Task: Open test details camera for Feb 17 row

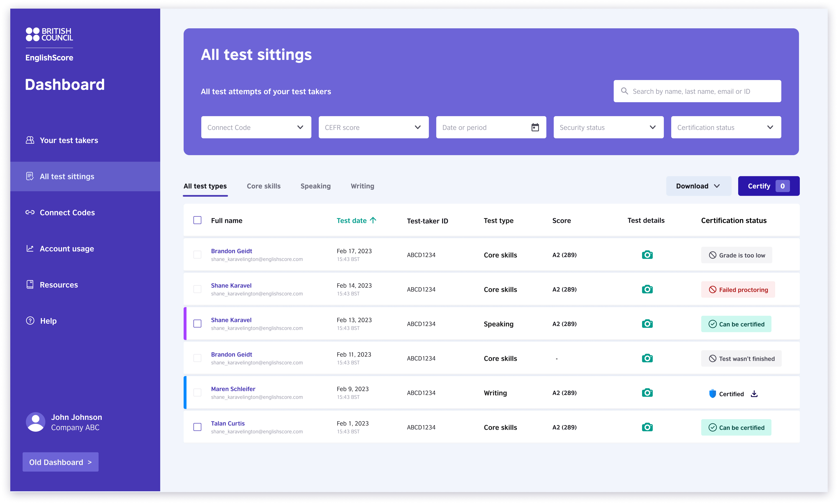Action: pyautogui.click(x=647, y=255)
